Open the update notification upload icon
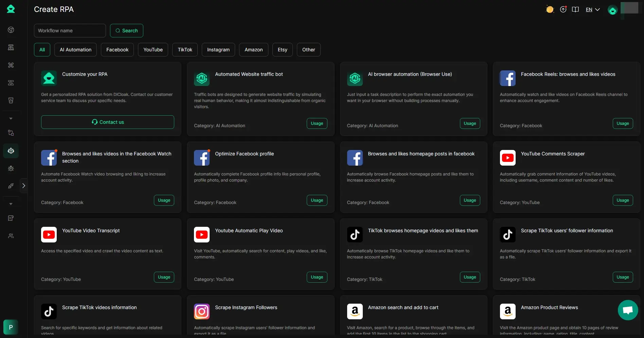 (x=563, y=10)
